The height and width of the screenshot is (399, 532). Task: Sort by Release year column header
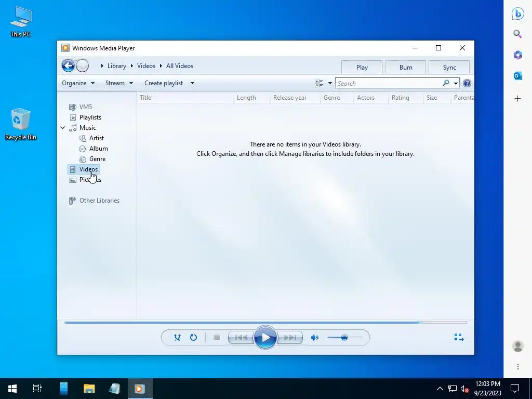(x=295, y=98)
